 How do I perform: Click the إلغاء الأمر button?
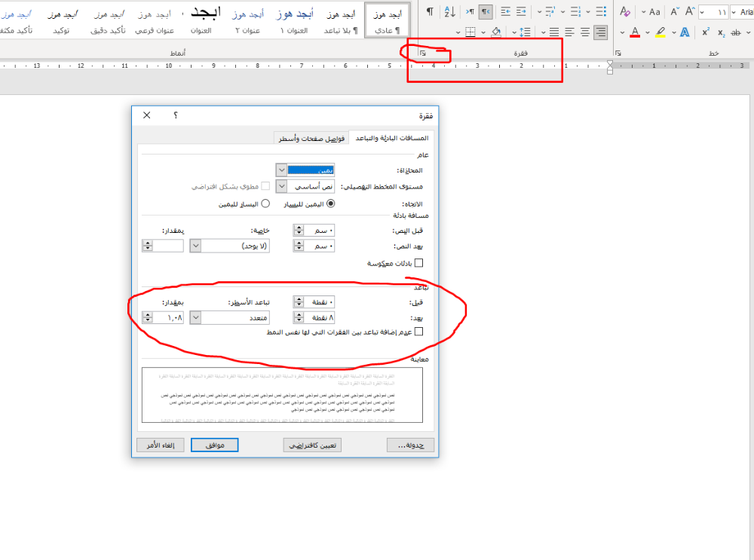click(160, 445)
